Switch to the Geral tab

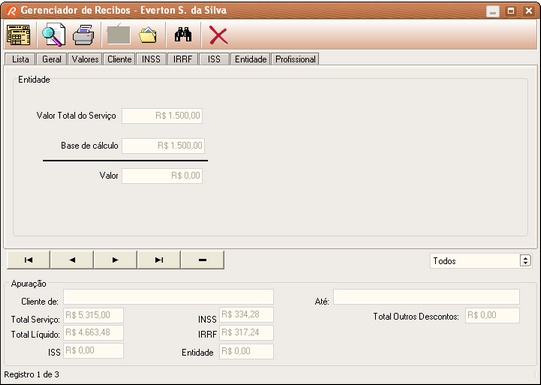click(x=51, y=59)
